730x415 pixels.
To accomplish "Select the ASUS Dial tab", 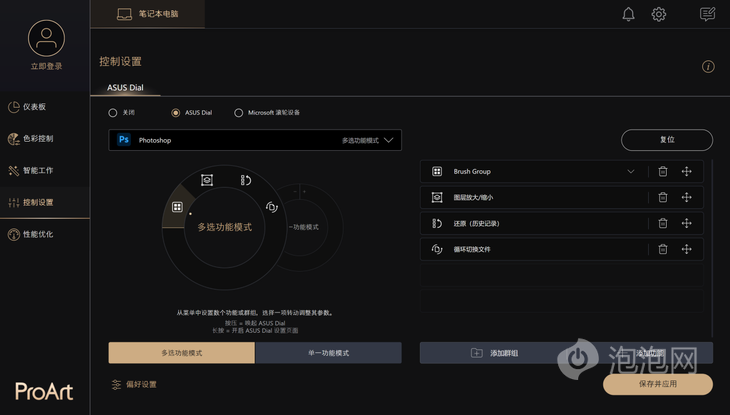I will click(125, 88).
